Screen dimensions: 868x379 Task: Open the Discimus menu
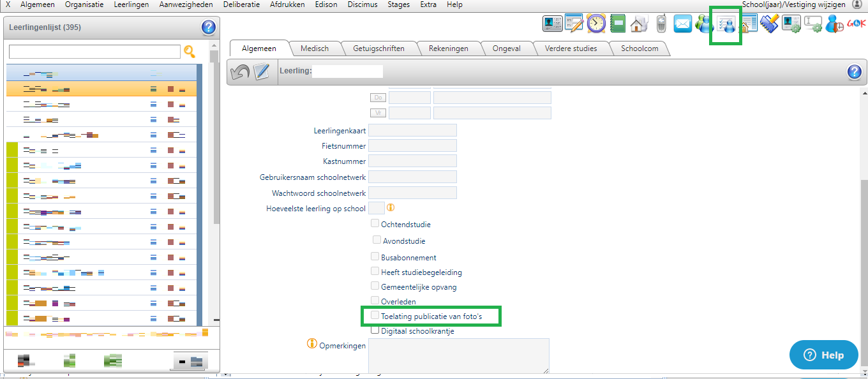pos(363,4)
